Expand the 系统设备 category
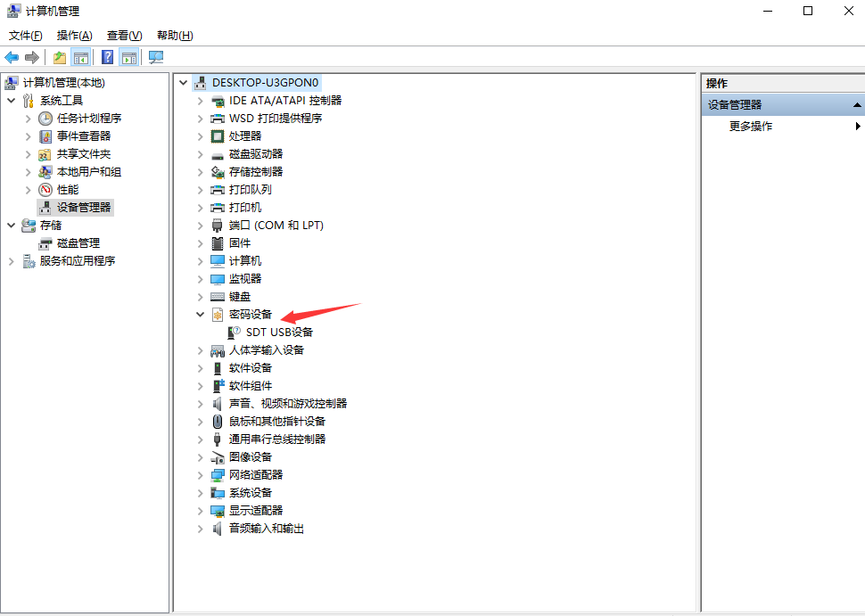 coord(201,493)
